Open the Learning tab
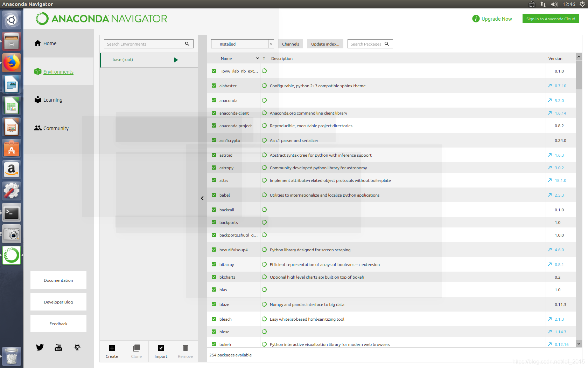 pyautogui.click(x=59, y=100)
